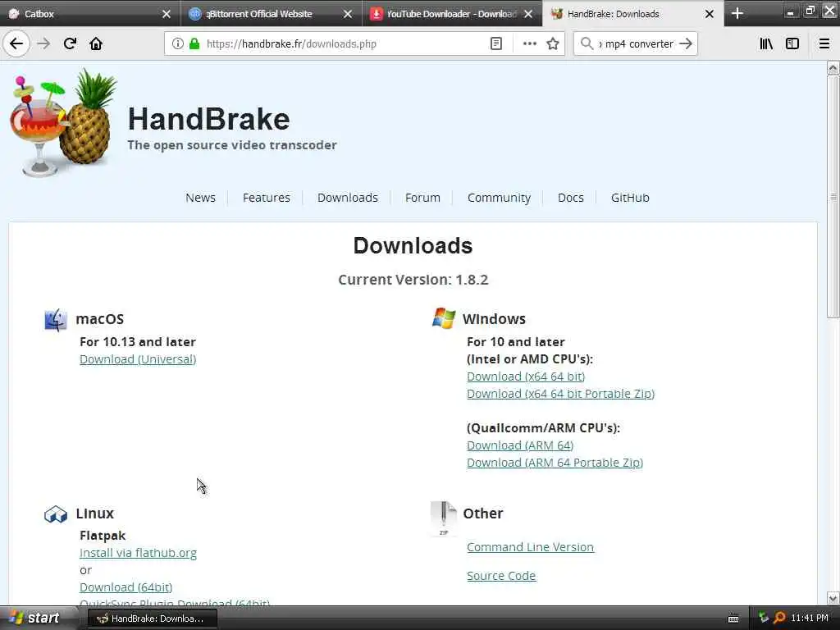This screenshot has width=840, height=630.
Task: Close the YouTube Downloader tab
Action: point(528,14)
